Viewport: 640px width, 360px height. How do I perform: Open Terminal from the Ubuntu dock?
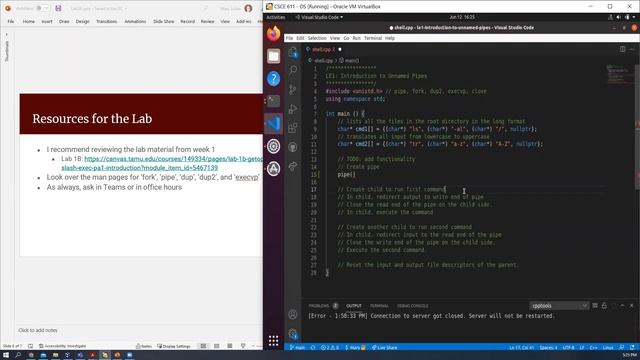[x=273, y=101]
